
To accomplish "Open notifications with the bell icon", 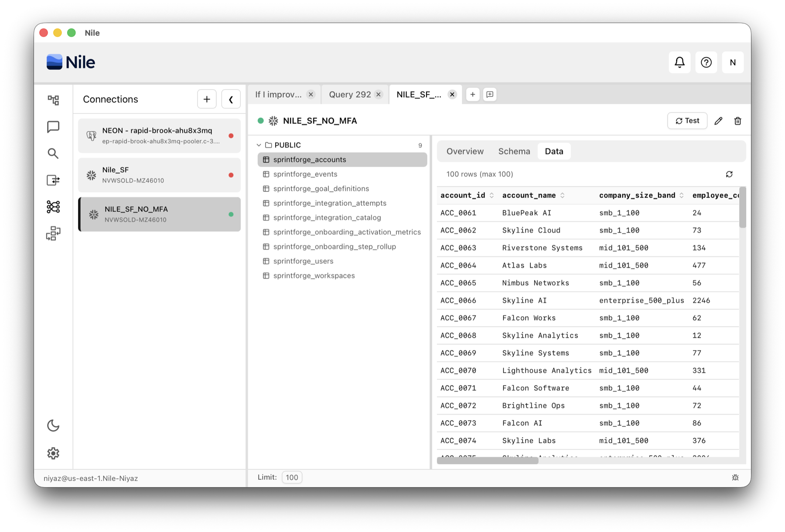I will click(679, 62).
